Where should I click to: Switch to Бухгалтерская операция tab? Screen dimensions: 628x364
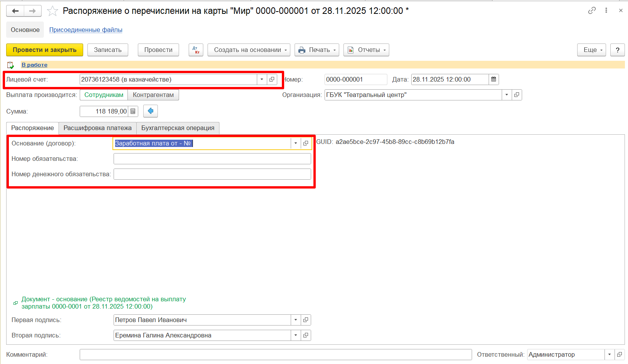(178, 128)
